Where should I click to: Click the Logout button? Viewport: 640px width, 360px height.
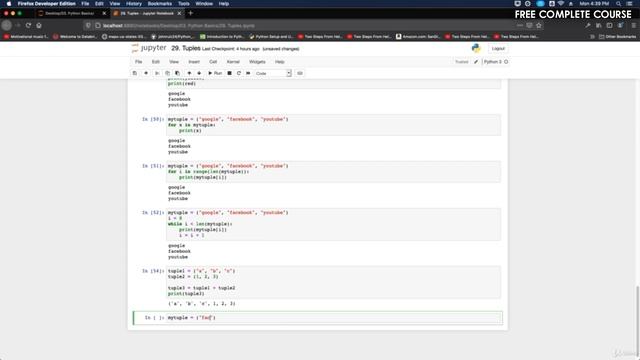[x=498, y=49]
